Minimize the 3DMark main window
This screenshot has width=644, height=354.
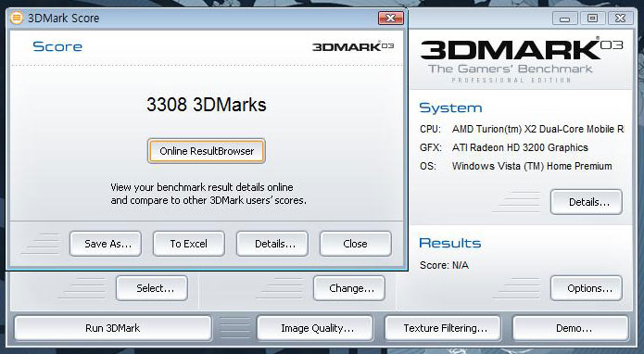564,19
